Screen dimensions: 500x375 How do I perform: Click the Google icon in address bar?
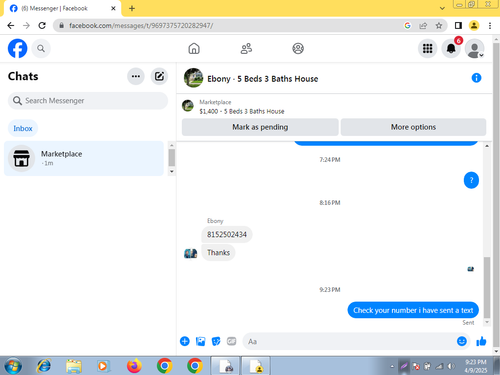click(407, 26)
